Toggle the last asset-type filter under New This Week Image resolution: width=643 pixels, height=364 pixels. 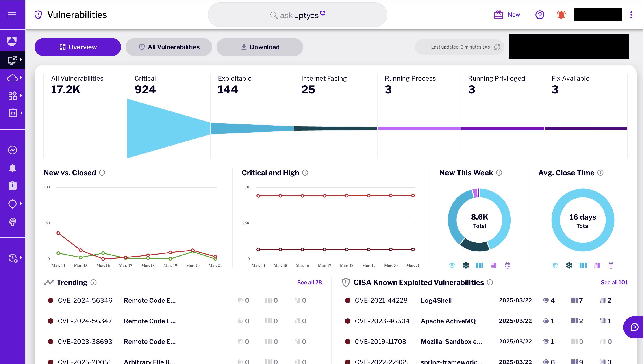click(507, 265)
